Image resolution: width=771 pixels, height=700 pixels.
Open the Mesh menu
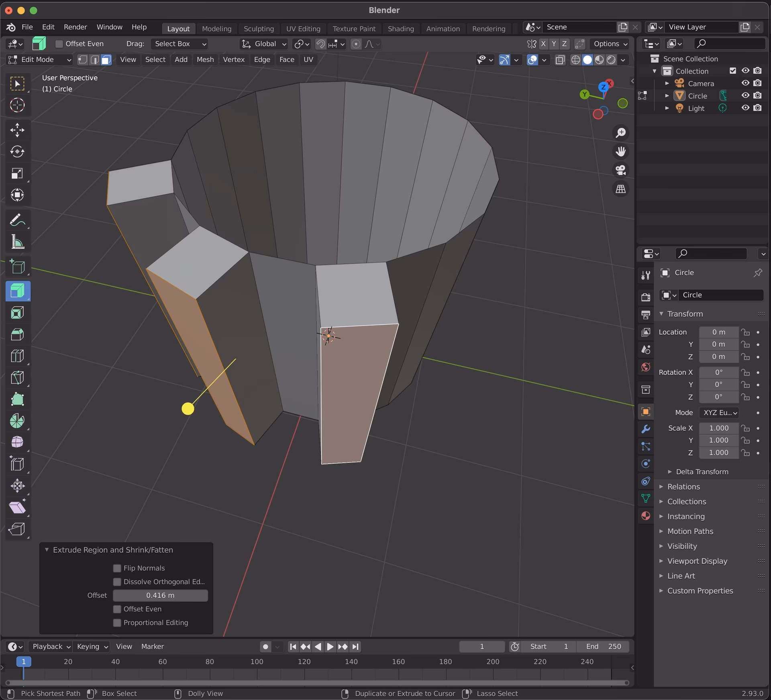(205, 60)
